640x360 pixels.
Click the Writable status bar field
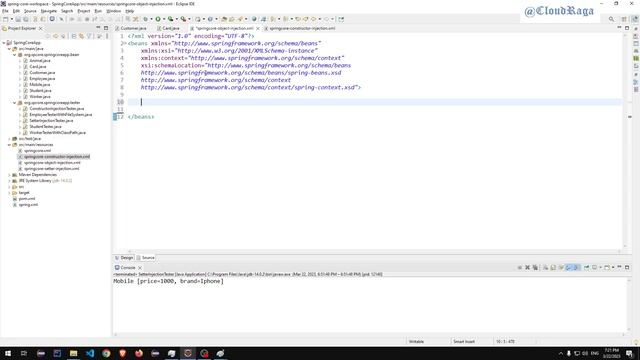[416, 342]
